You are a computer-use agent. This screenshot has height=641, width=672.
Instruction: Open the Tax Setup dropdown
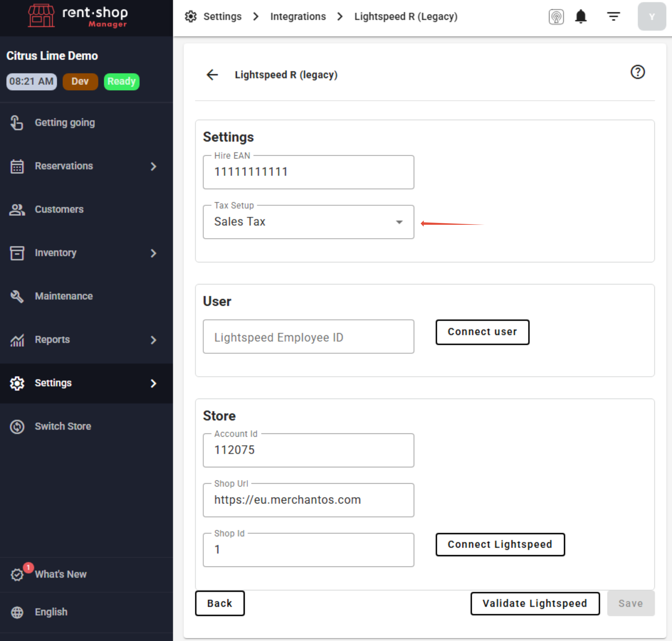coord(308,222)
